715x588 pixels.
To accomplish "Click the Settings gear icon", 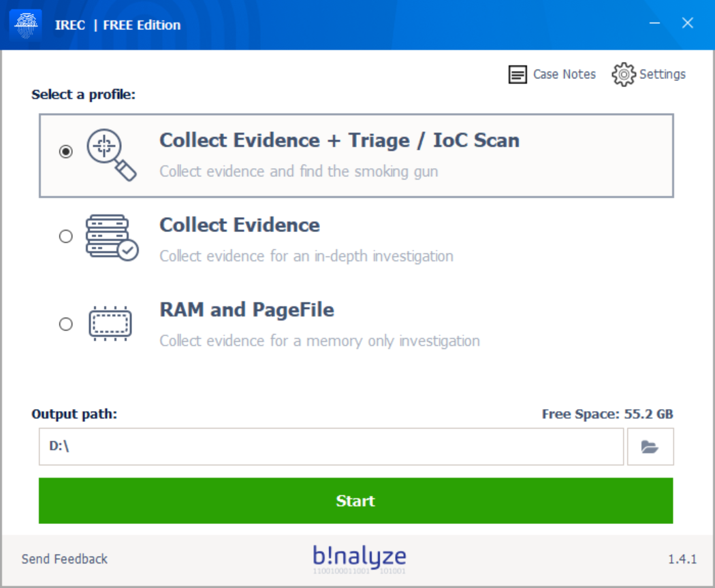I will (x=623, y=75).
